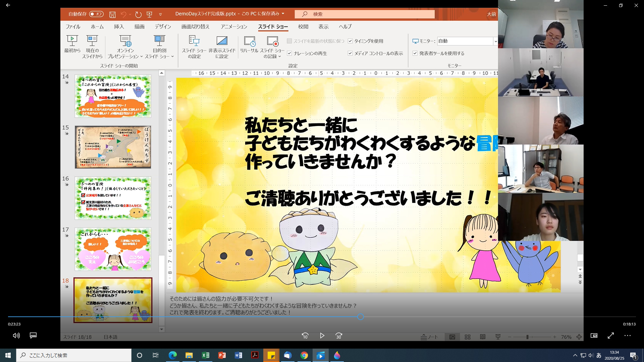Screen dimensions: 644x362
Task: Click the video player volume icon
Action: (x=16, y=336)
